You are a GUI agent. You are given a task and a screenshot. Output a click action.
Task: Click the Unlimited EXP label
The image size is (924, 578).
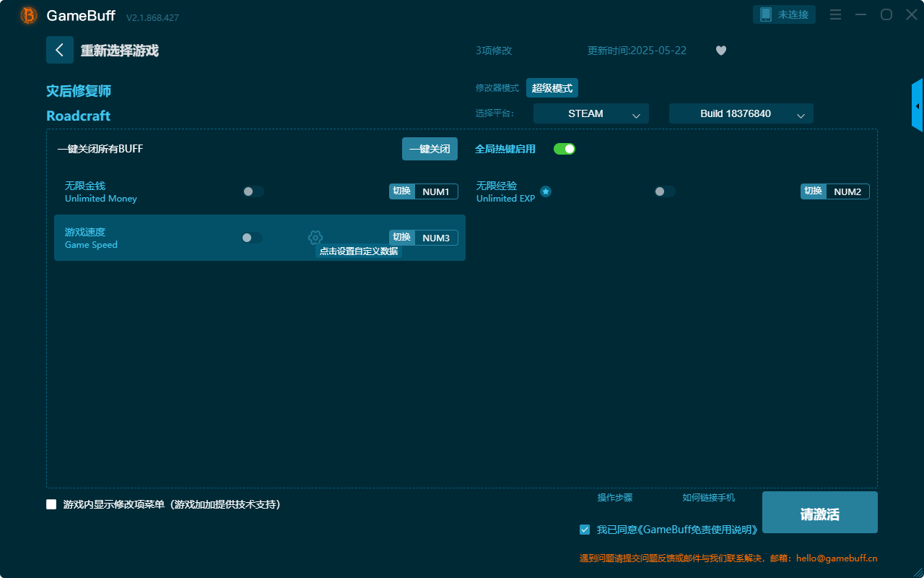click(x=505, y=199)
